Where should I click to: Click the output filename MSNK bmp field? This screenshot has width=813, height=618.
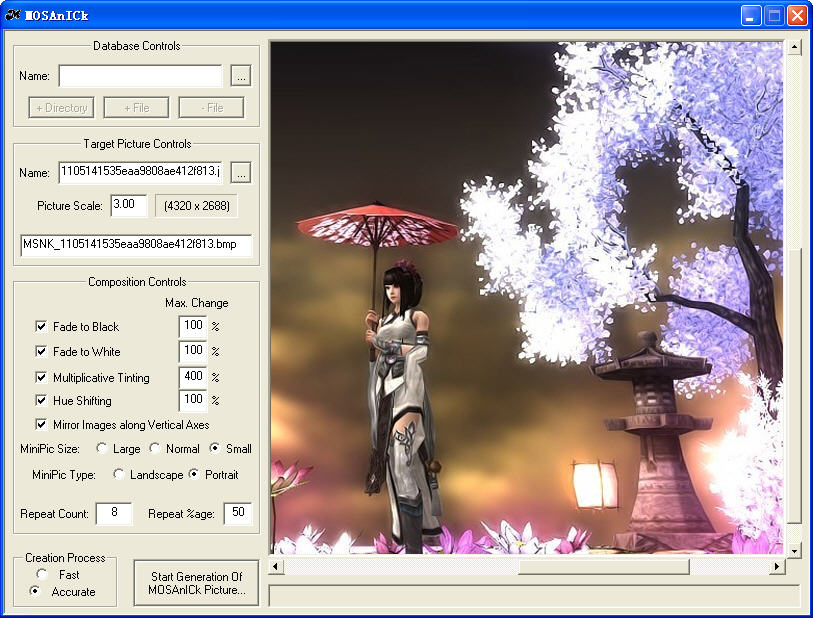(136, 245)
